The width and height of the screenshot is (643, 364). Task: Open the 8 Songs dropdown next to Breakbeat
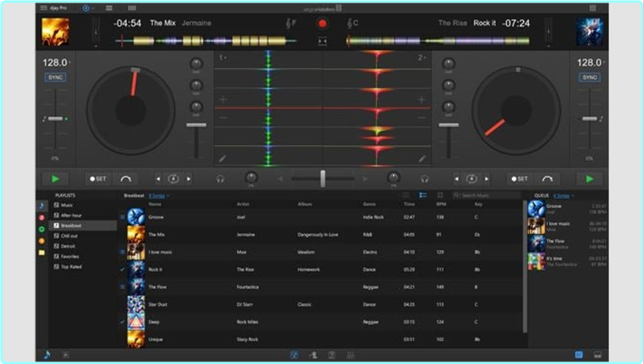point(159,196)
